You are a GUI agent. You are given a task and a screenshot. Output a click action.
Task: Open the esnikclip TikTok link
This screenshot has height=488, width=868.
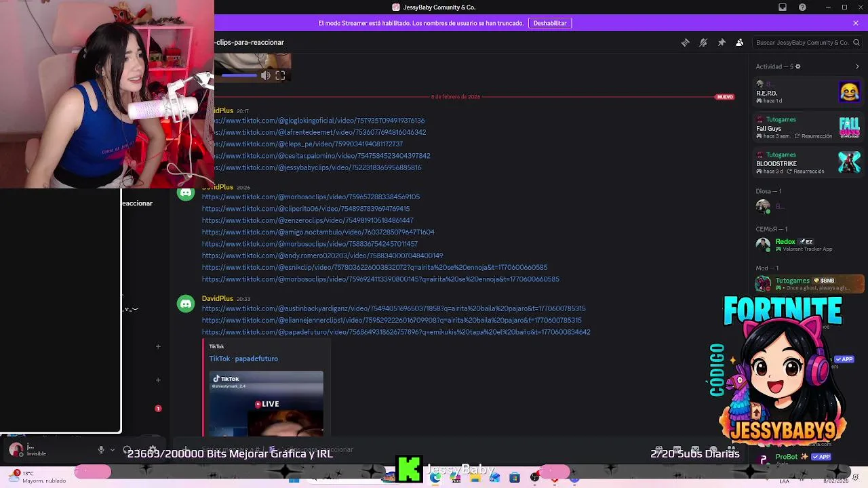coord(374,267)
